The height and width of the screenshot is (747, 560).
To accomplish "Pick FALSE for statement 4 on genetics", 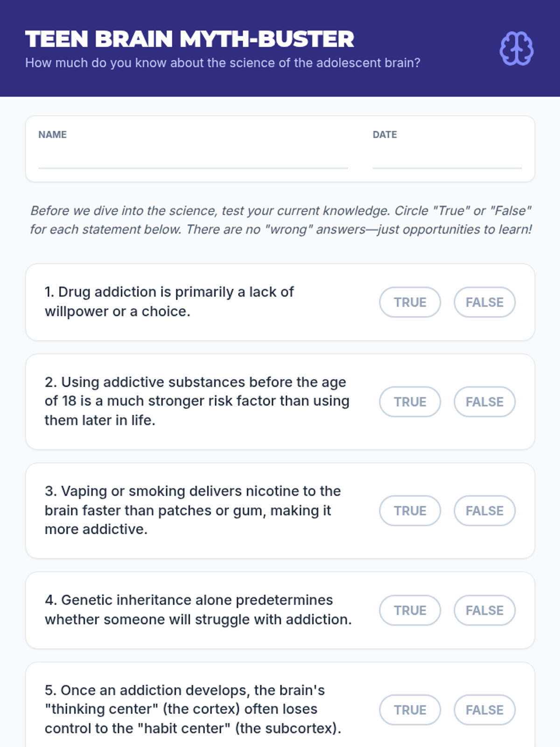I will point(484,610).
